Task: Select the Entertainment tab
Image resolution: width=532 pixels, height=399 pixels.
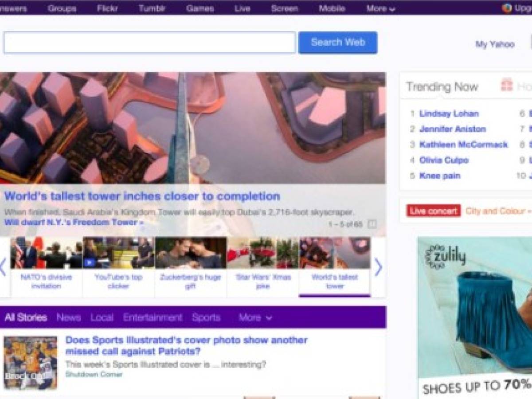Action: 153,317
